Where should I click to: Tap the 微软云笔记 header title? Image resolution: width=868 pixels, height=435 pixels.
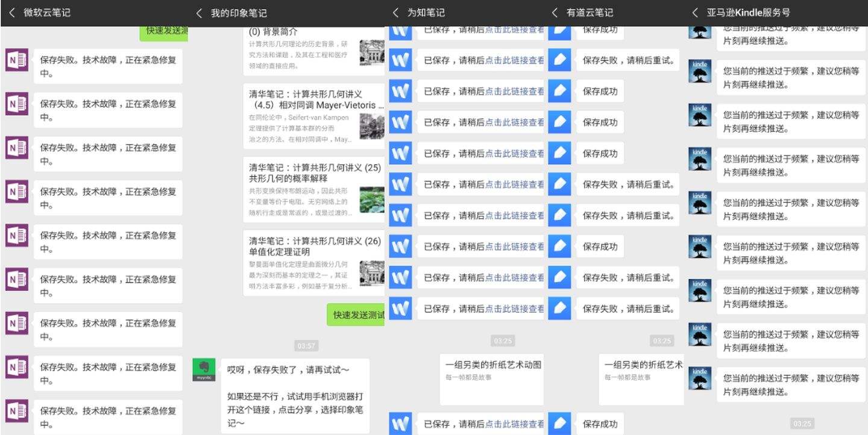coord(47,13)
